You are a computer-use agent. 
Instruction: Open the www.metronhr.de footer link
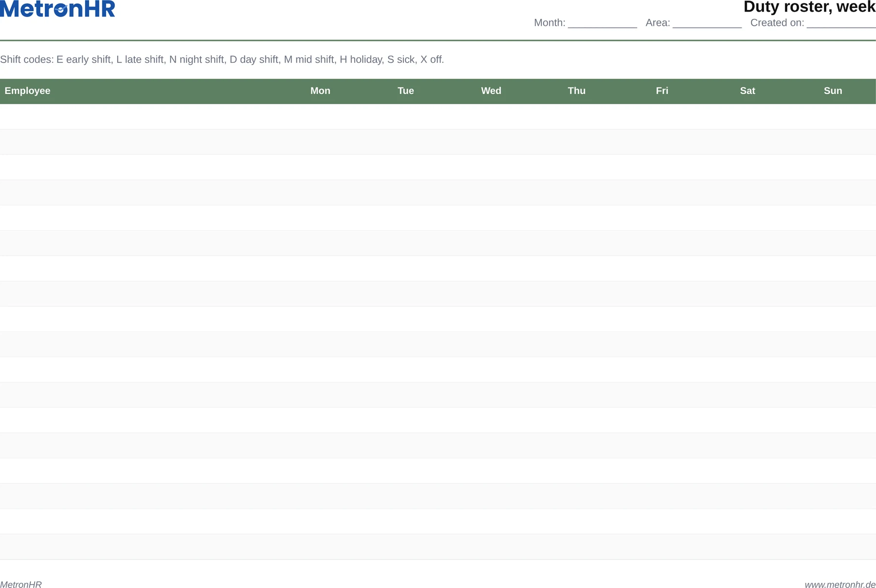(840, 585)
